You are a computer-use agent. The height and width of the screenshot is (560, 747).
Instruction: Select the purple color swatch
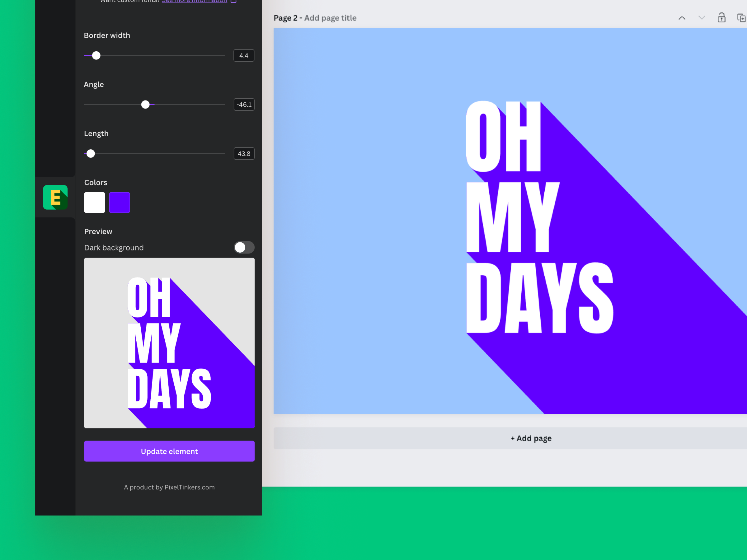(x=120, y=203)
